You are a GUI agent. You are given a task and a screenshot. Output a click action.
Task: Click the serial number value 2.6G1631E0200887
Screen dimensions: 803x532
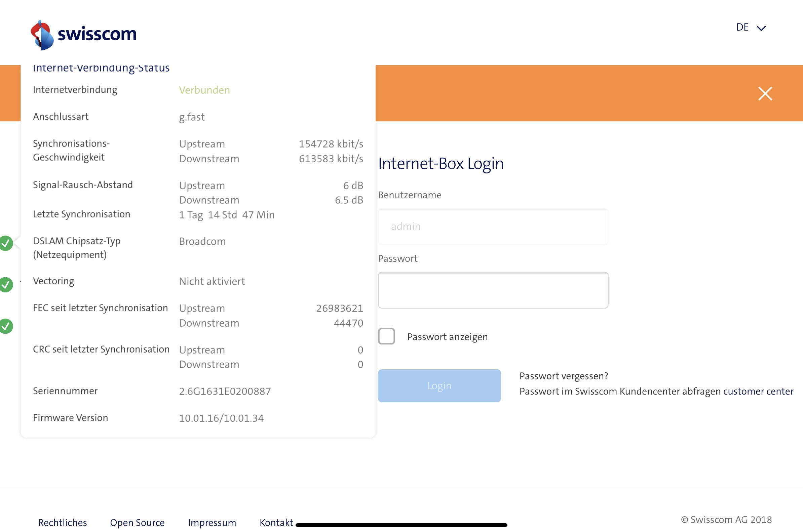225,391
